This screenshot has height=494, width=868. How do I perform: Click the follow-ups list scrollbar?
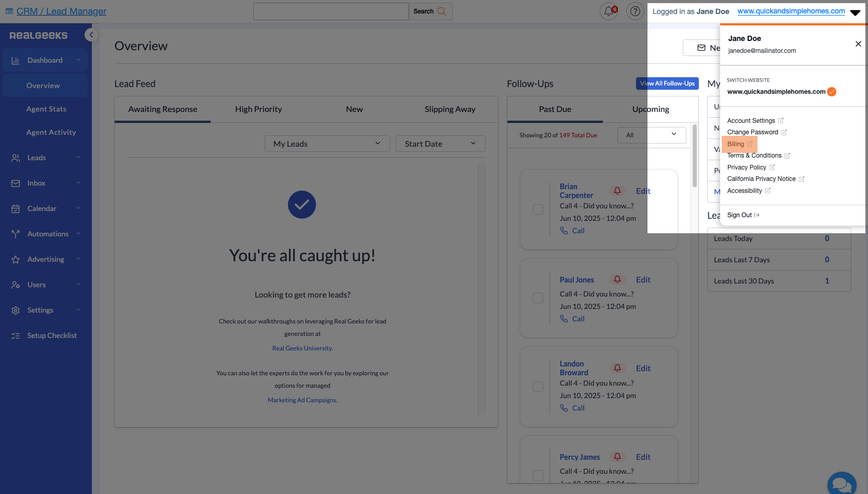(x=695, y=156)
